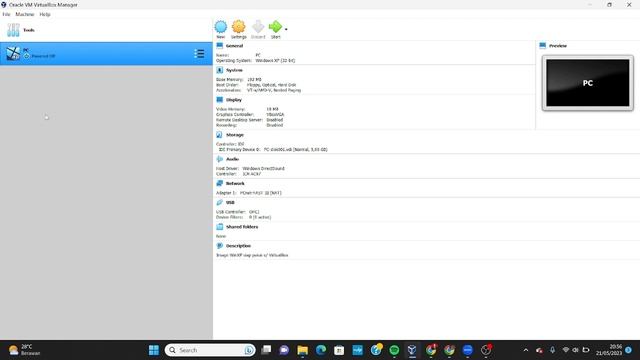The width and height of the screenshot is (640, 360).
Task: Click the Host Driver Windows DirectSound text
Action: pyautogui.click(x=263, y=169)
